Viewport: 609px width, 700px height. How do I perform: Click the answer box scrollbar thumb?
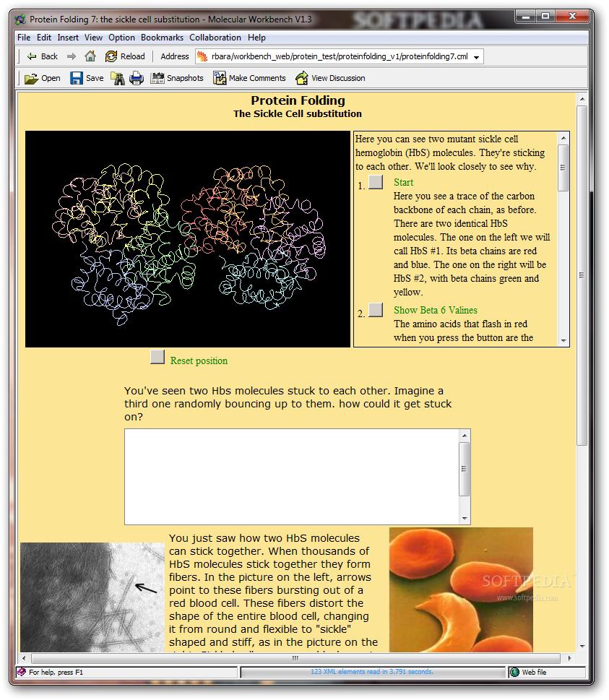[x=465, y=469]
